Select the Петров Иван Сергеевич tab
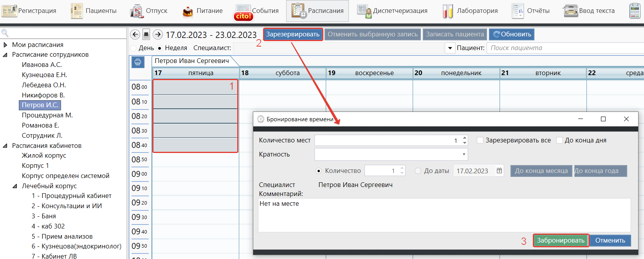Viewport: 644px width, 259px height. click(x=192, y=61)
